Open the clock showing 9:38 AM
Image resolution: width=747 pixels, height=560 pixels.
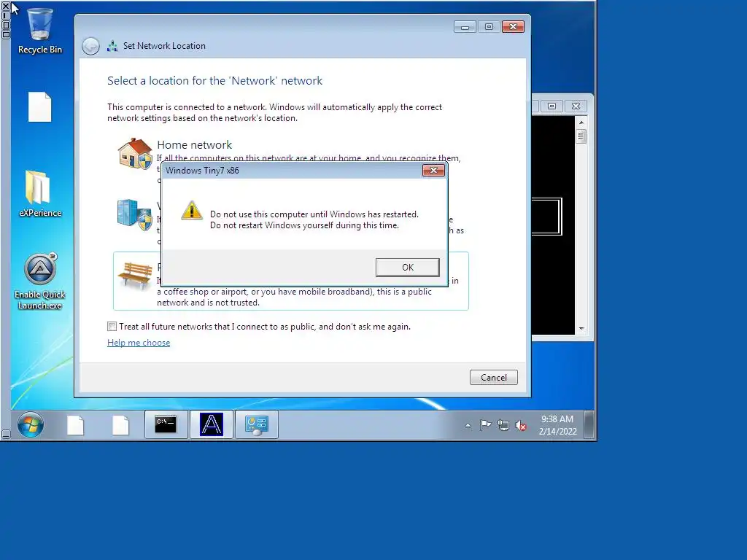click(557, 425)
